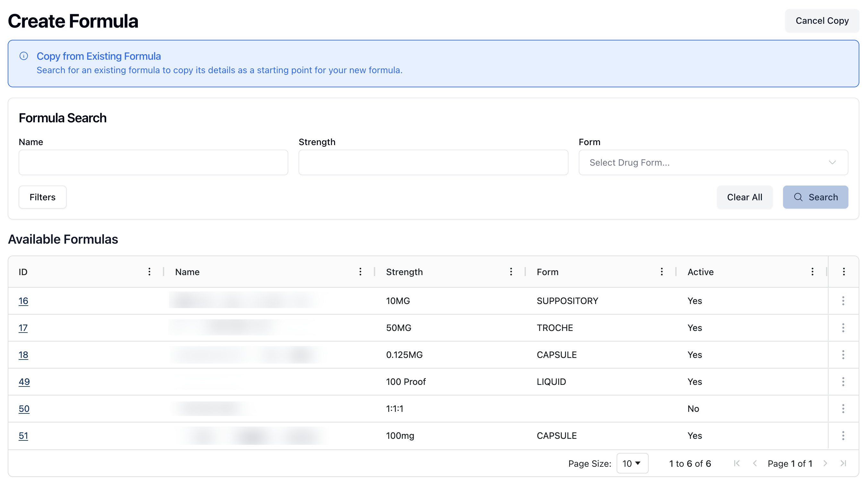Open the Active column menu icon
The image size is (868, 486).
[812, 272]
